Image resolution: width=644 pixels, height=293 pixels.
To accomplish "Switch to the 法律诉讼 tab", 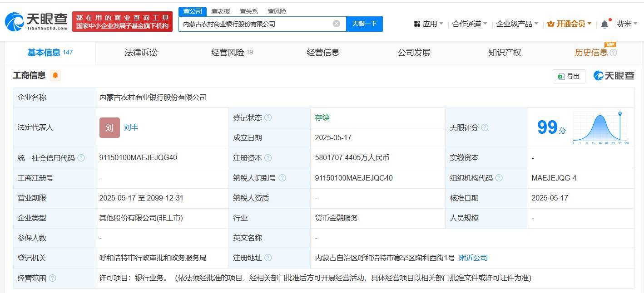I will click(x=141, y=53).
